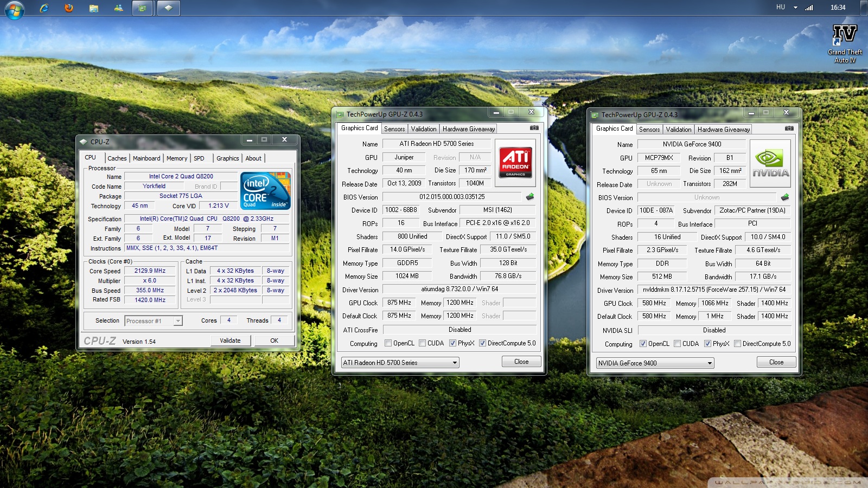
Task: Show hidden tray icons arrow
Action: pyautogui.click(x=795, y=8)
